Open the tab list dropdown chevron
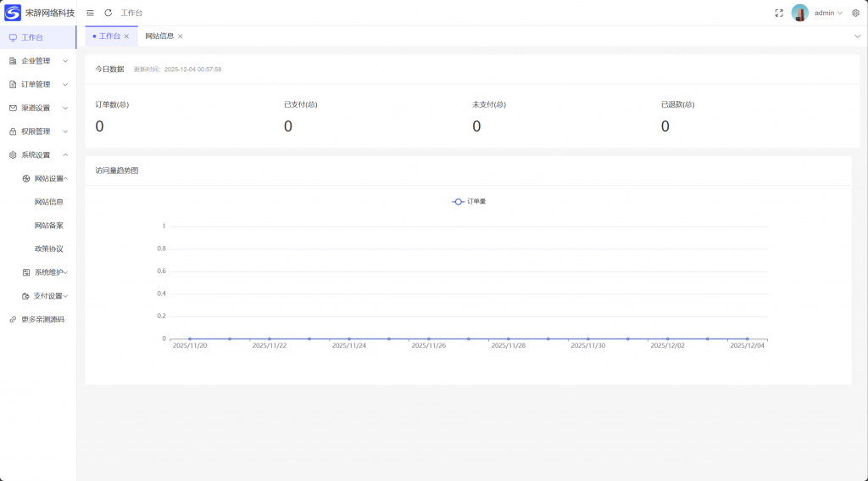This screenshot has height=481, width=868. [x=857, y=36]
